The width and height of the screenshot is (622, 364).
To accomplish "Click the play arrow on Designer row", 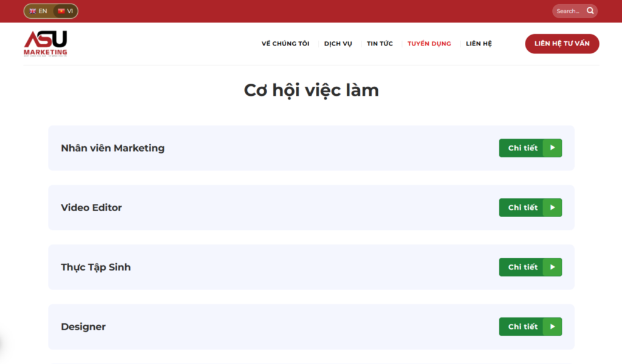I will tap(552, 326).
